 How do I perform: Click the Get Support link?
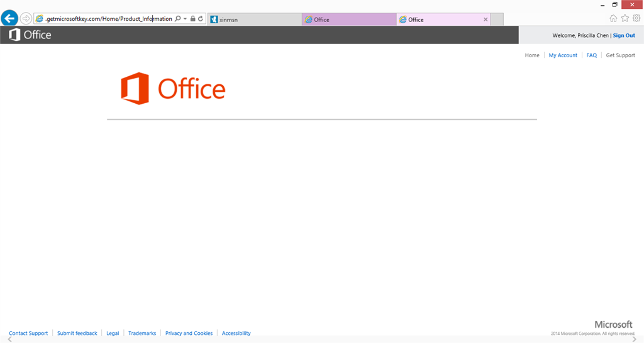pyautogui.click(x=620, y=55)
